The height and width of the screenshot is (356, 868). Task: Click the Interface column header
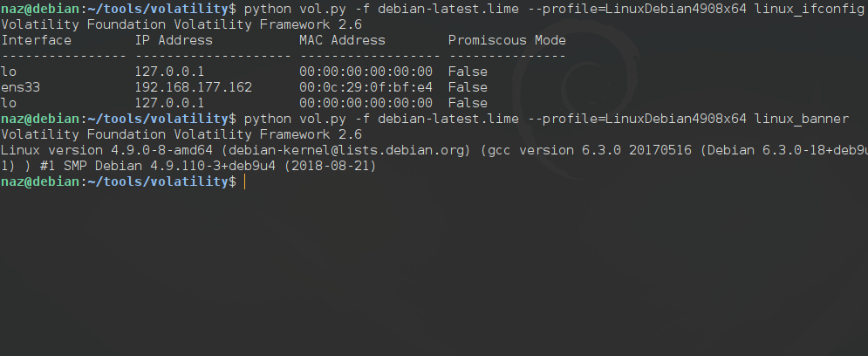36,40
